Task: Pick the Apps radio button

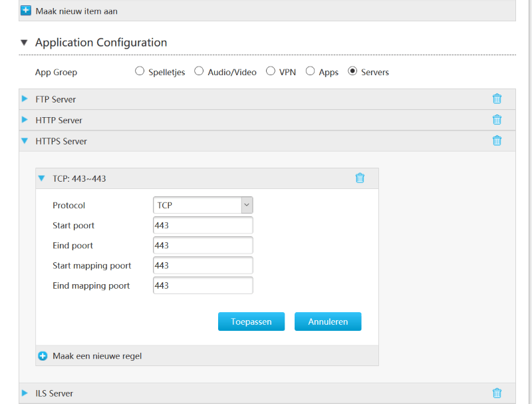Action: (x=310, y=71)
